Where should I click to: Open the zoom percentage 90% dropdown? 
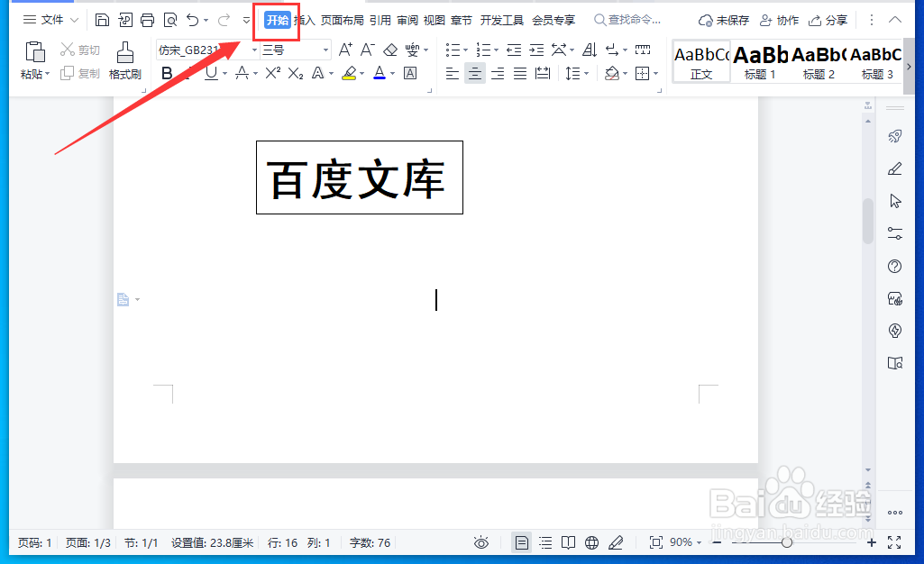tap(685, 542)
